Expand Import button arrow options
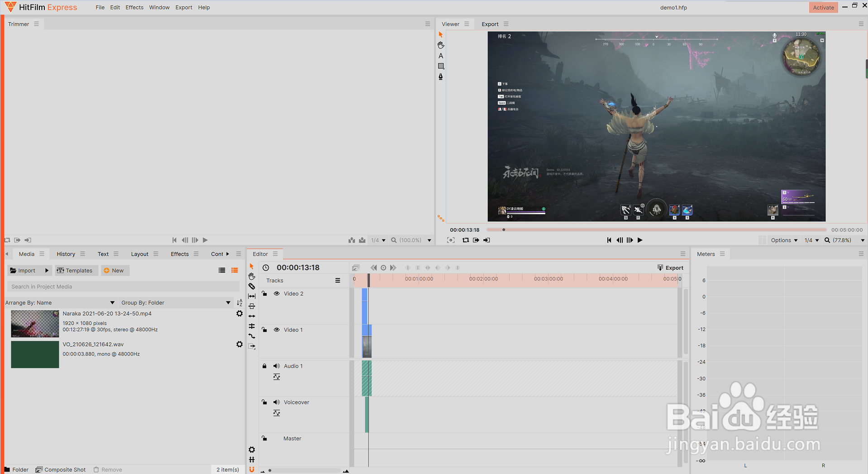 point(47,270)
